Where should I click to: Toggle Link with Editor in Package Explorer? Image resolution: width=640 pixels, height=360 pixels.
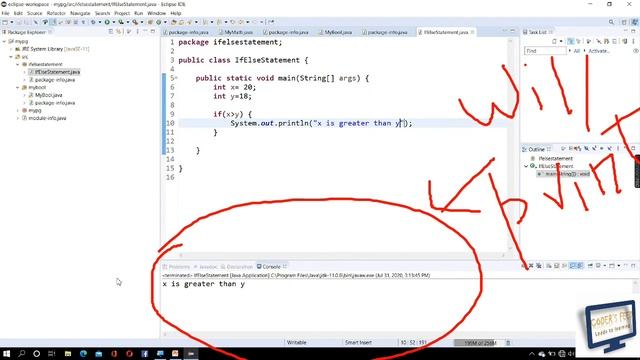[x=119, y=31]
